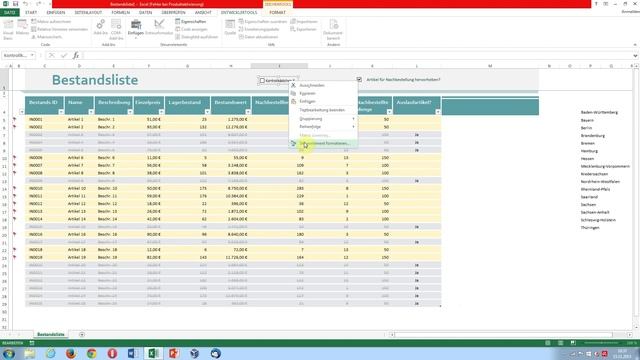Image resolution: width=640 pixels, height=360 pixels.
Task: Switch to Page Layout view icon
Action: pos(560,343)
